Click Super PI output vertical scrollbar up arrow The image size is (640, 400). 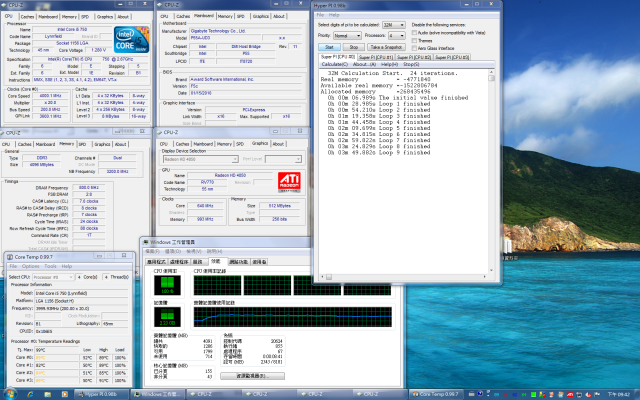pos(491,72)
